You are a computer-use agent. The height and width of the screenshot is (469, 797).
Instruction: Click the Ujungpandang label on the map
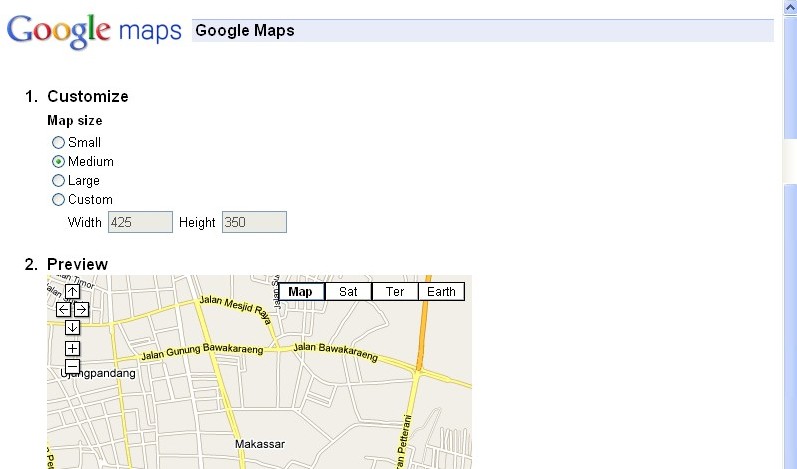pyautogui.click(x=98, y=373)
